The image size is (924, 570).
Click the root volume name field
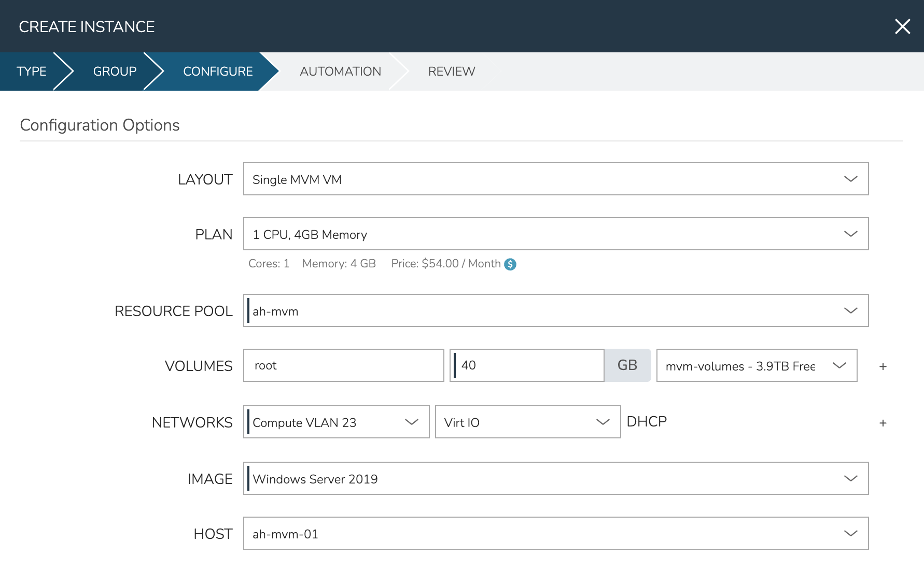(x=343, y=366)
